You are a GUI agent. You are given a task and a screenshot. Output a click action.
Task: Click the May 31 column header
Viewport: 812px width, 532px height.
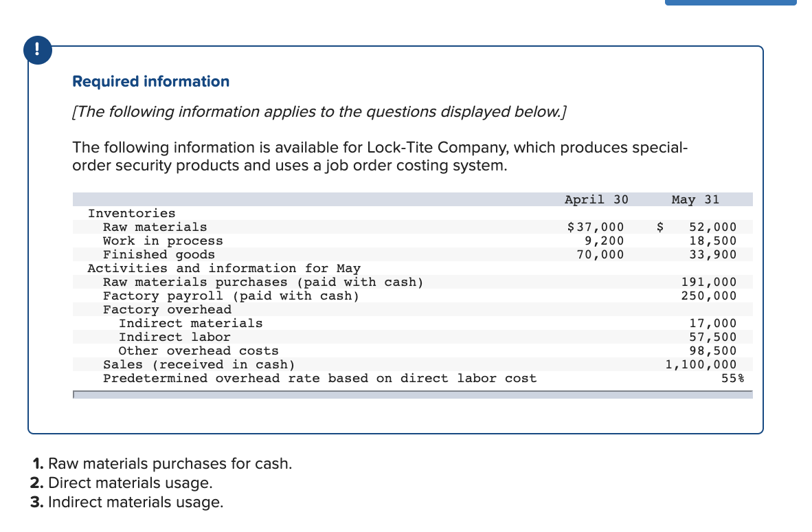click(x=695, y=199)
